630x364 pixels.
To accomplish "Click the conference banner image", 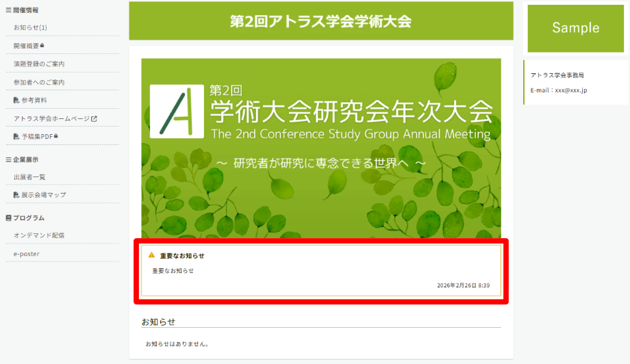I will pyautogui.click(x=321, y=148).
